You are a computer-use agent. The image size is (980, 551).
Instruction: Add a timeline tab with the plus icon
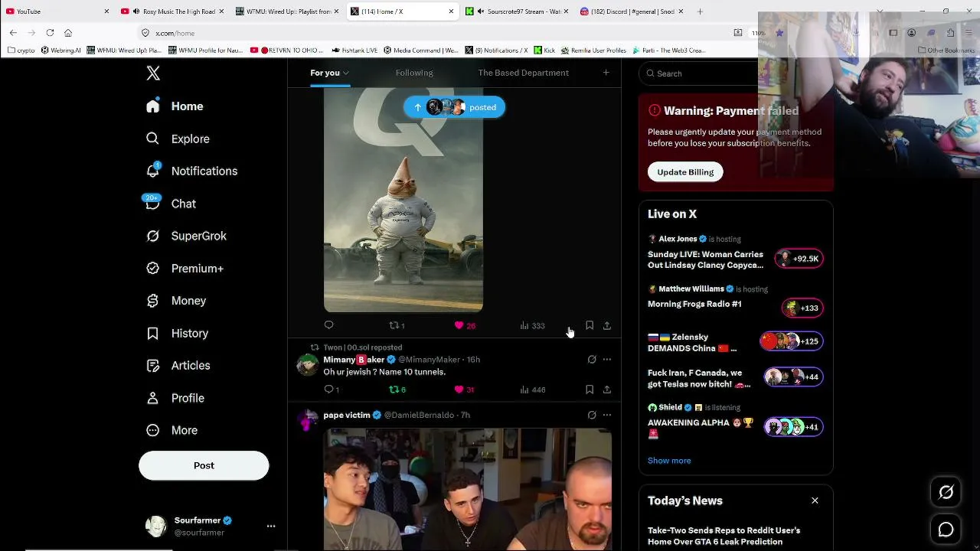click(606, 73)
